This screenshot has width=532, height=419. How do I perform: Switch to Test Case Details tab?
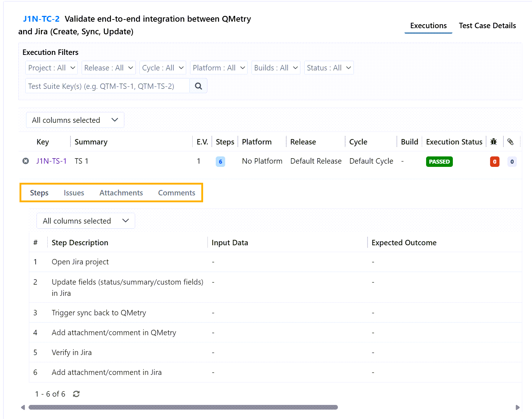click(x=487, y=26)
